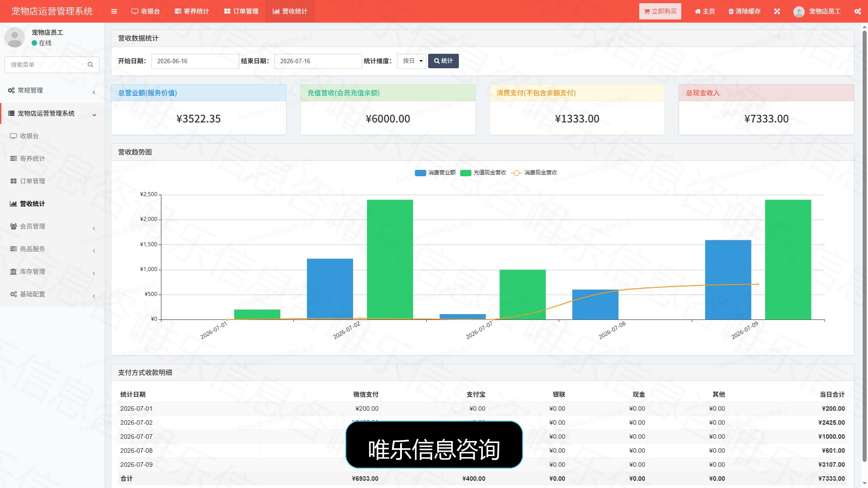The width and height of the screenshot is (868, 488).
Task: Open the settings cogs icon at top right
Action: click(x=858, y=11)
